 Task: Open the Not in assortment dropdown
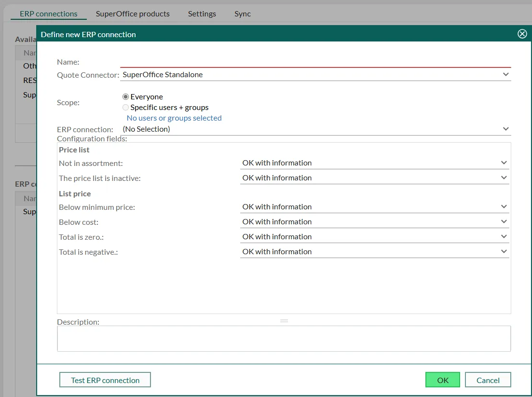pos(504,163)
